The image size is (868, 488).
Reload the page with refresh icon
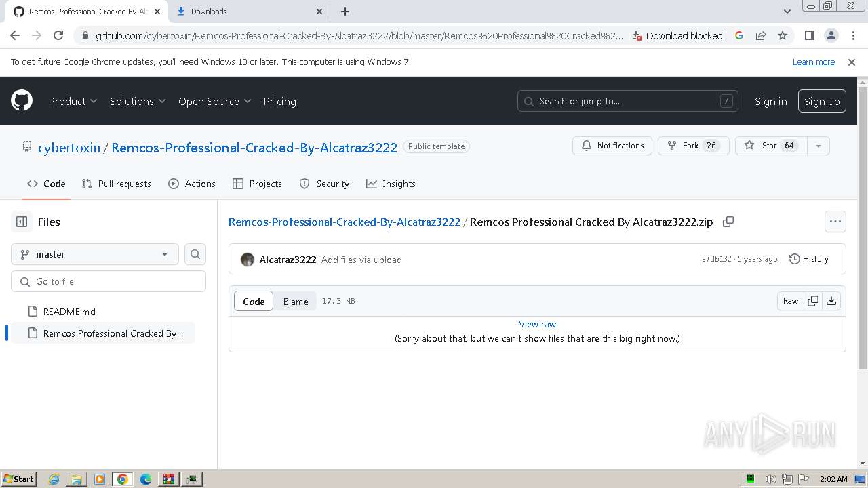click(x=58, y=35)
